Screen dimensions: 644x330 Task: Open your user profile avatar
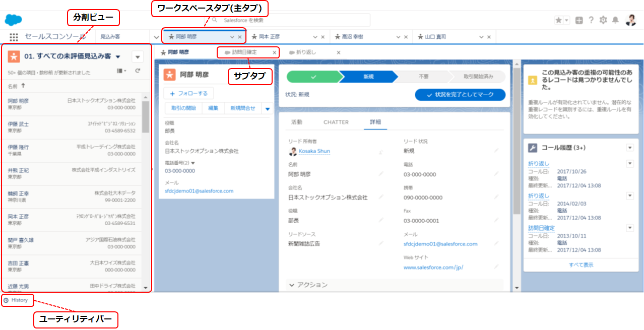[631, 19]
